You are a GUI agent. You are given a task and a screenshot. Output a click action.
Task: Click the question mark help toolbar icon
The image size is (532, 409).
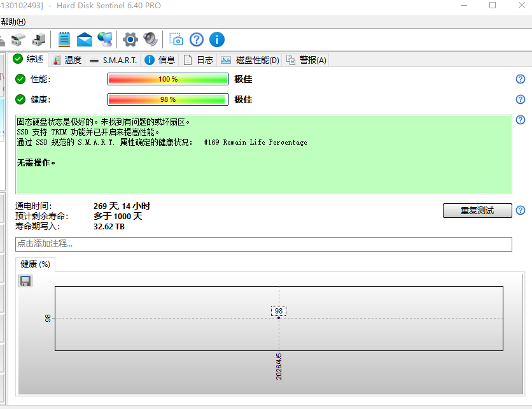(x=197, y=39)
